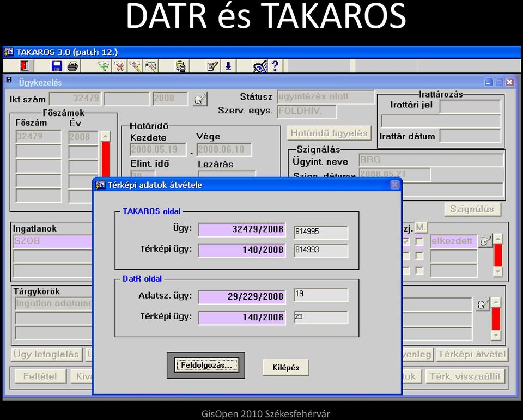
Task: Click the Feltétel button
Action: click(40, 376)
